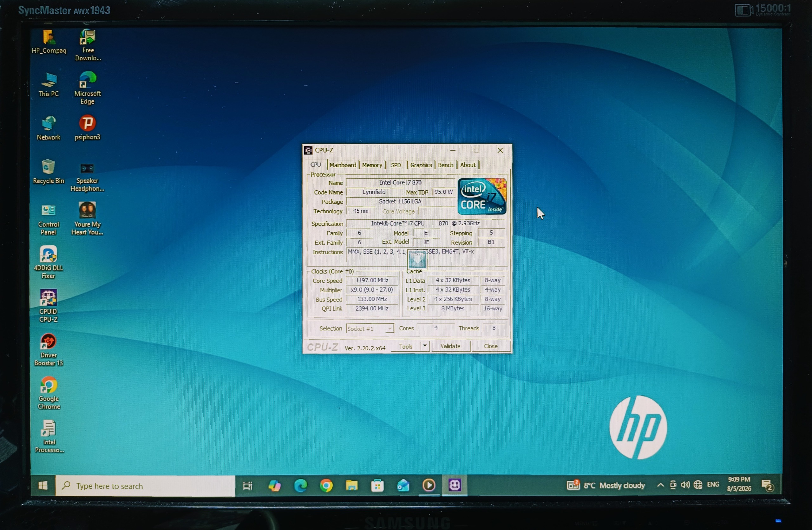Select the This PC desktop icon

[x=49, y=85]
